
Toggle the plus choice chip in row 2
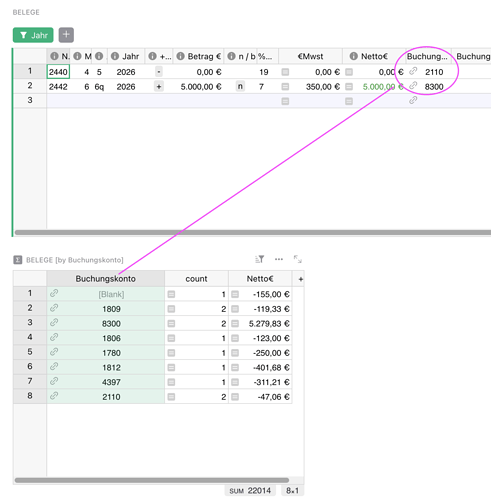point(159,87)
